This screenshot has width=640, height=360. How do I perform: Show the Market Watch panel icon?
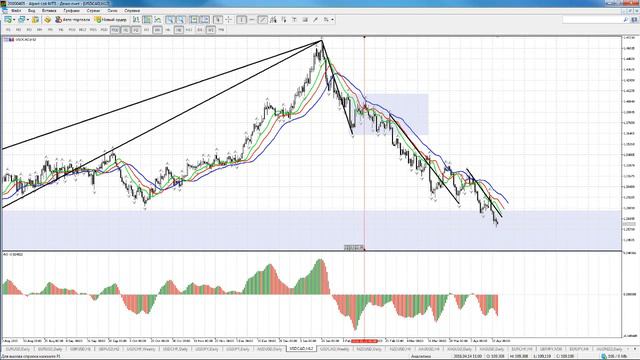click(36, 20)
